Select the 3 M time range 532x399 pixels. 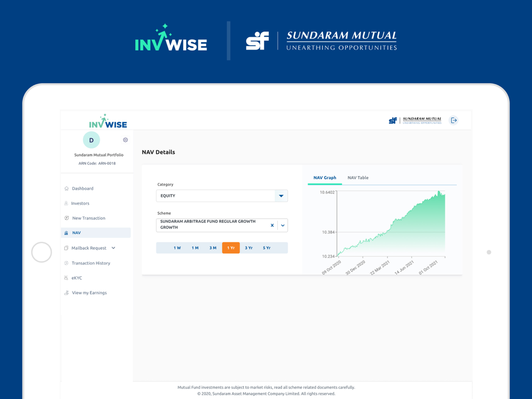pos(213,248)
